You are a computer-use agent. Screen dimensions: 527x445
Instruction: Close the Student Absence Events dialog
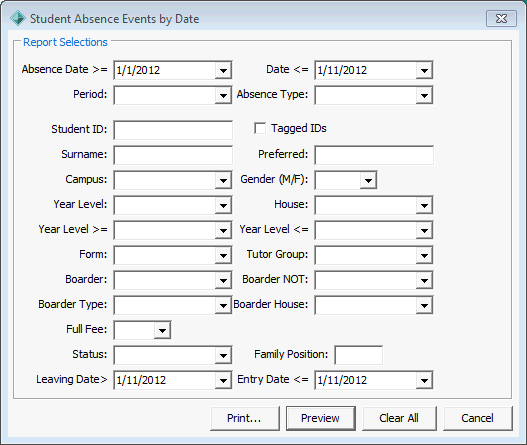(x=501, y=18)
